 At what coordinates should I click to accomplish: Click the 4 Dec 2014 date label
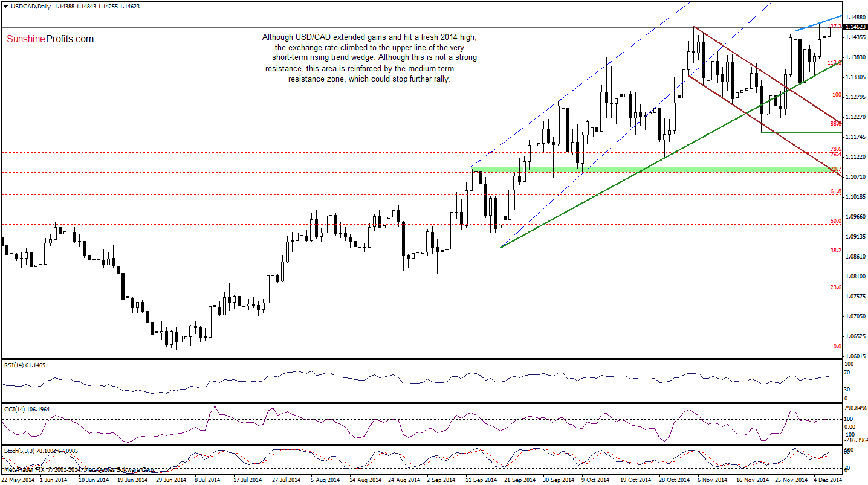click(829, 480)
